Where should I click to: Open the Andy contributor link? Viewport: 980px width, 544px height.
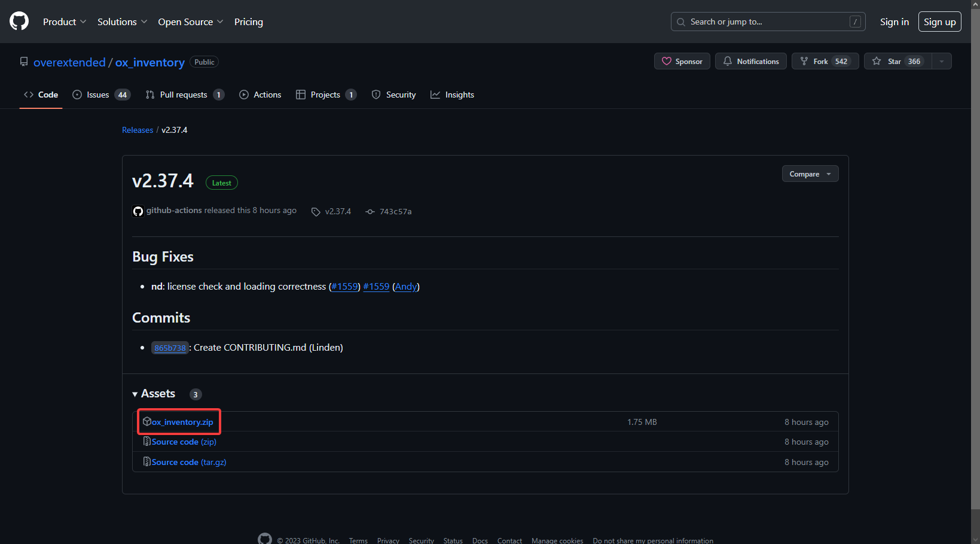406,287
